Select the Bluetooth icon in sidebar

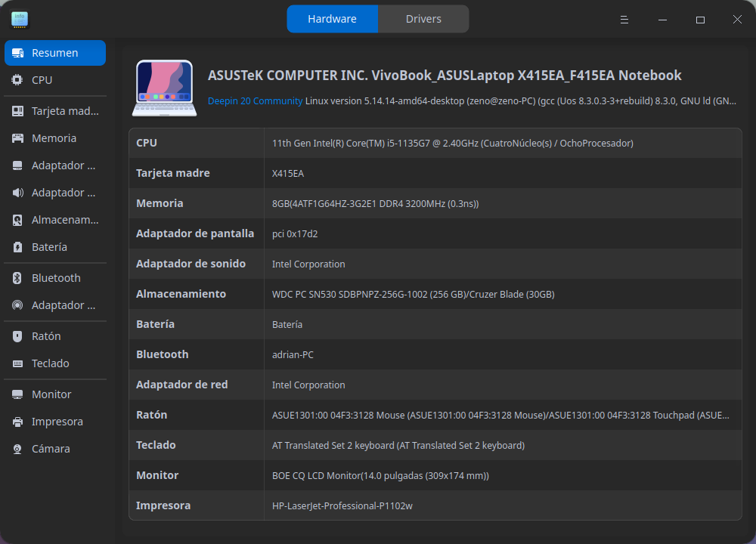17,278
